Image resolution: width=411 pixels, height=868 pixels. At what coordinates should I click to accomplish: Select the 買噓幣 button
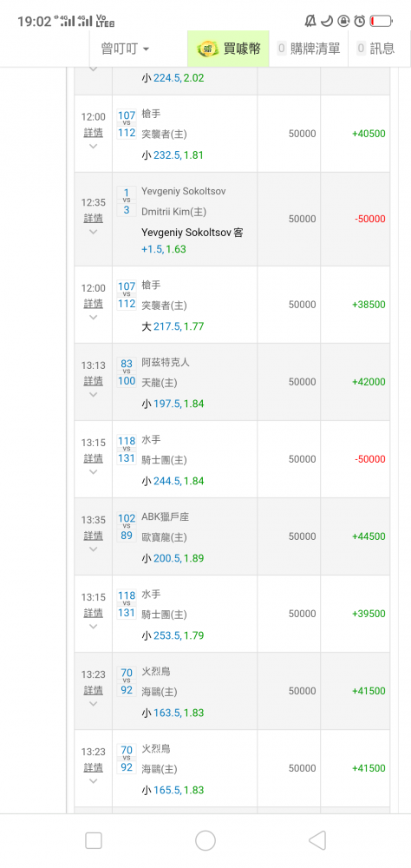228,49
